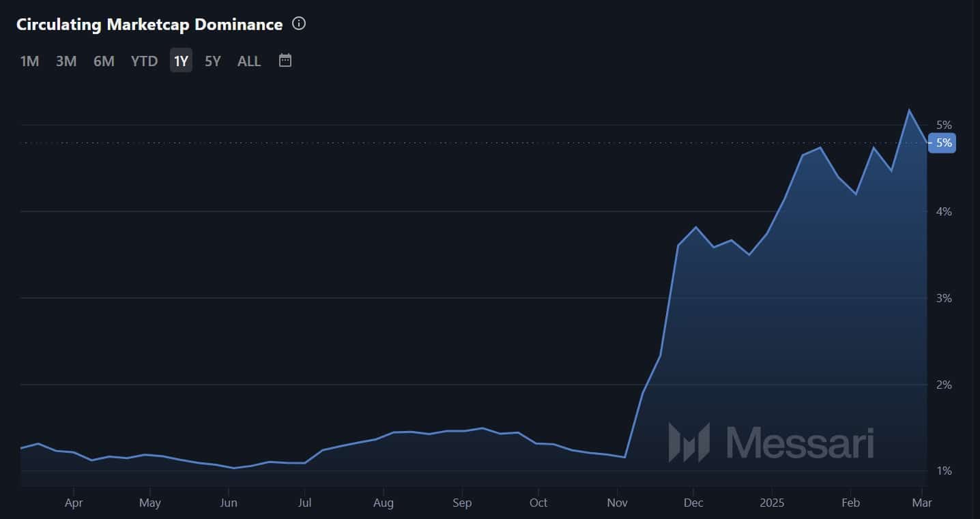Switch to the 6M time range
The height and width of the screenshot is (519, 980).
pyautogui.click(x=104, y=61)
